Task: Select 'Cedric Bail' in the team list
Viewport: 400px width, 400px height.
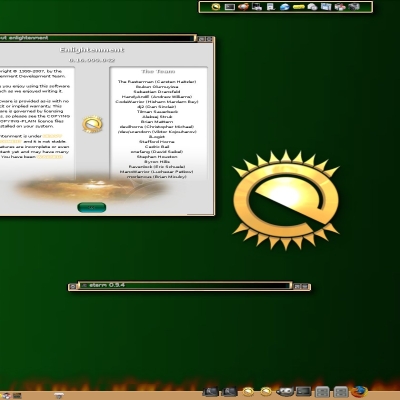Action: [157, 147]
